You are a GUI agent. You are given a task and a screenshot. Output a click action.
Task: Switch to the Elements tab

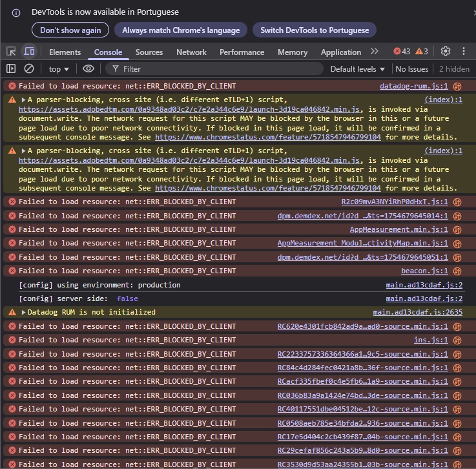(65, 52)
